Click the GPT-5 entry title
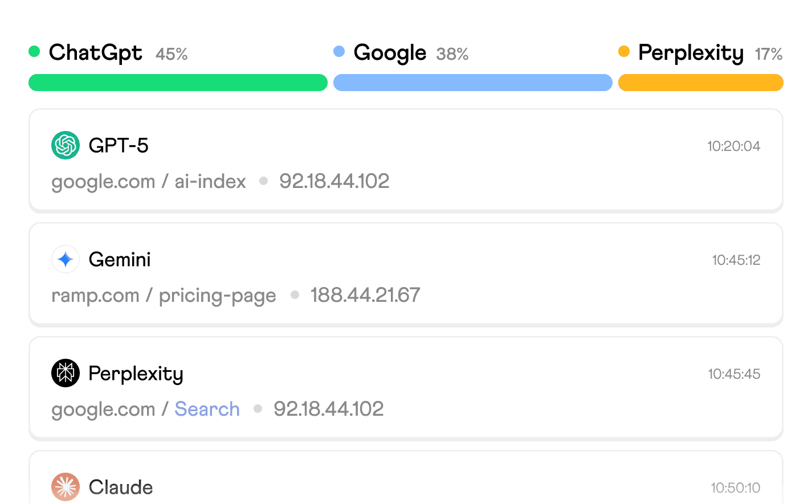This screenshot has width=812, height=504. tap(119, 145)
